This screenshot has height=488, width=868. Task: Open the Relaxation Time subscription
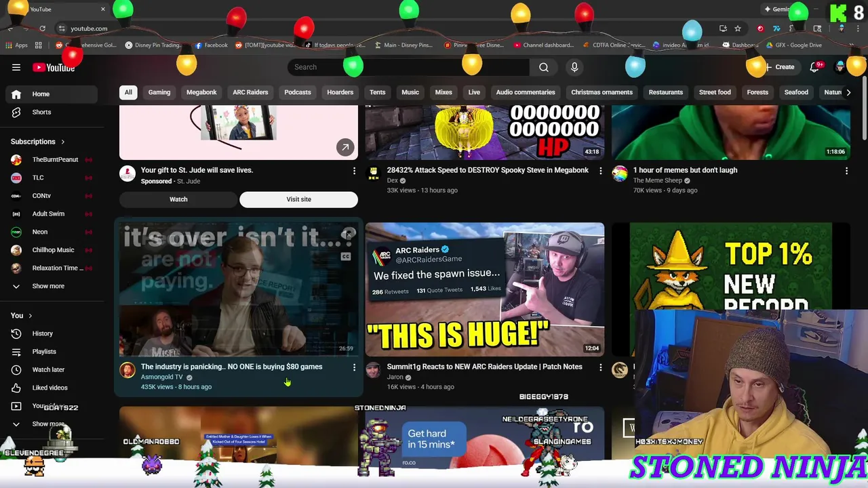coord(52,268)
